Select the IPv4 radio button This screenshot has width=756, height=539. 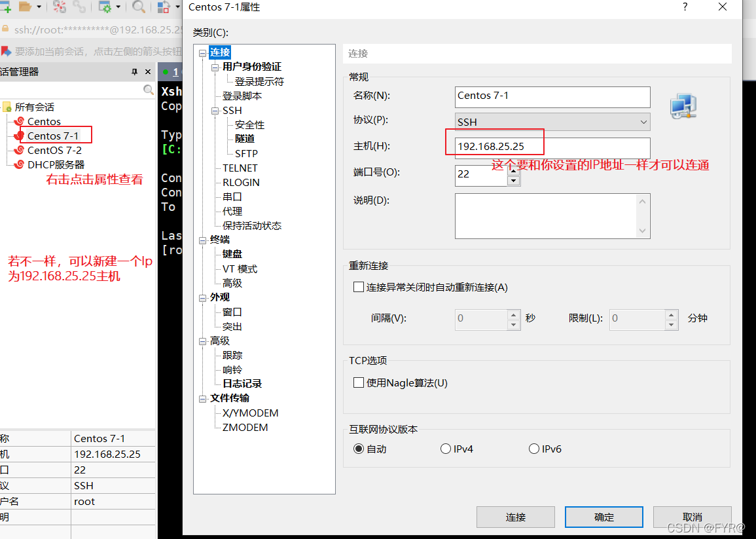click(446, 448)
